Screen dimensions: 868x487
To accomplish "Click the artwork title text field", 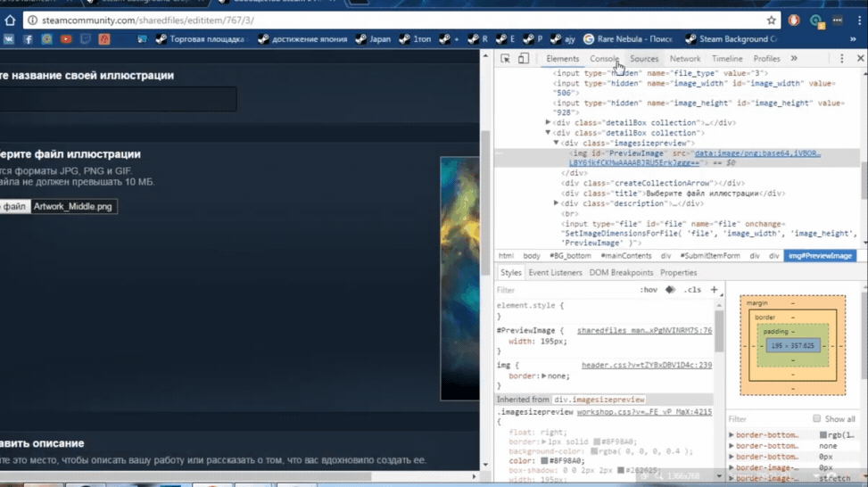I will [x=118, y=99].
